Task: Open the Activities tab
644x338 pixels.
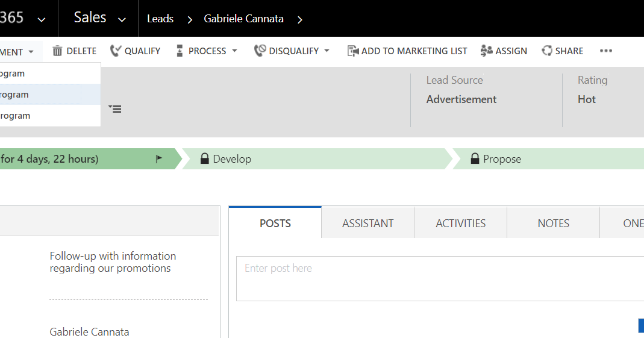Action: click(461, 224)
